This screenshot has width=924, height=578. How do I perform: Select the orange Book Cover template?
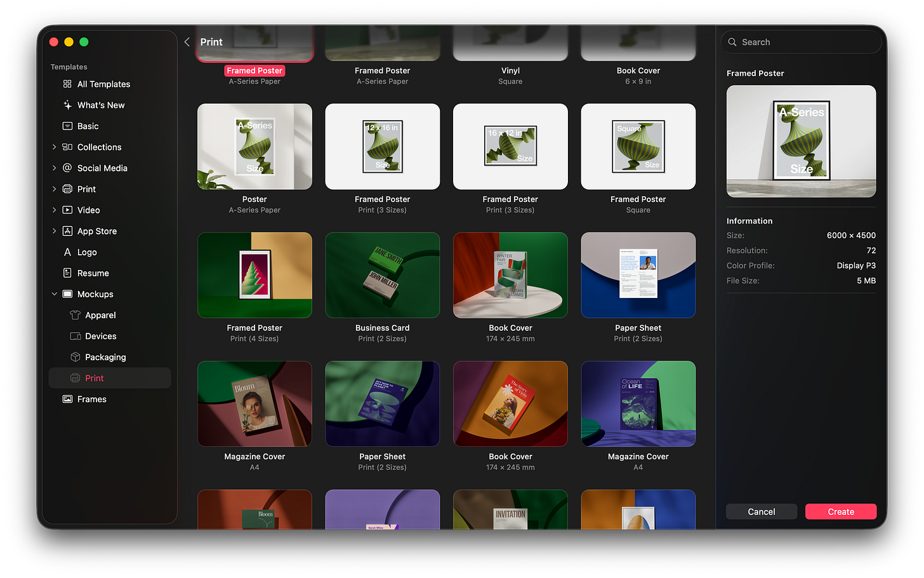tap(510, 404)
